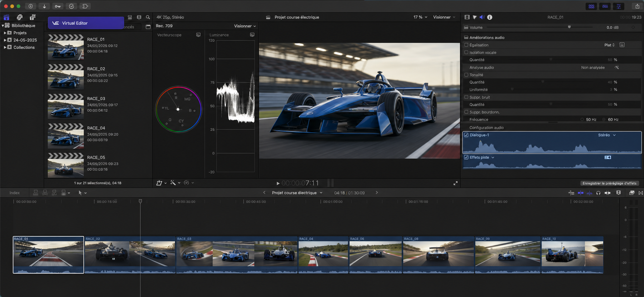The height and width of the screenshot is (297, 644).
Task: Open the 17 % zoom dropdown
Action: point(420,17)
